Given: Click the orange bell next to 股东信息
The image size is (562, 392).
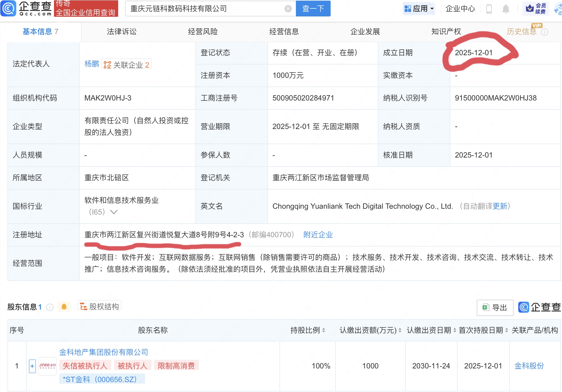Looking at the screenshot, I should pyautogui.click(x=64, y=307).
